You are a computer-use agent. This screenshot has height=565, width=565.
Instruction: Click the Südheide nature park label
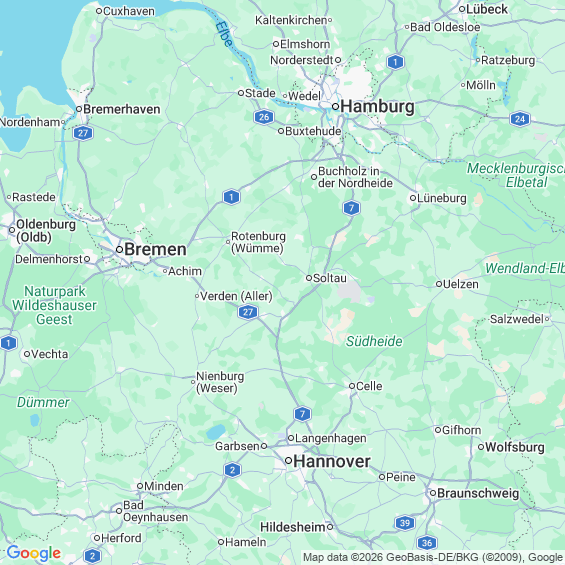pos(374,341)
